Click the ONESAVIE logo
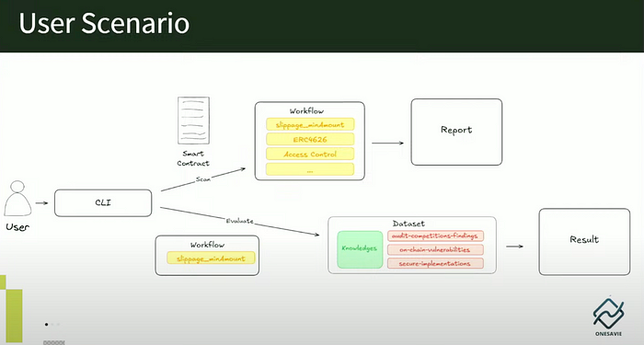 click(x=608, y=316)
